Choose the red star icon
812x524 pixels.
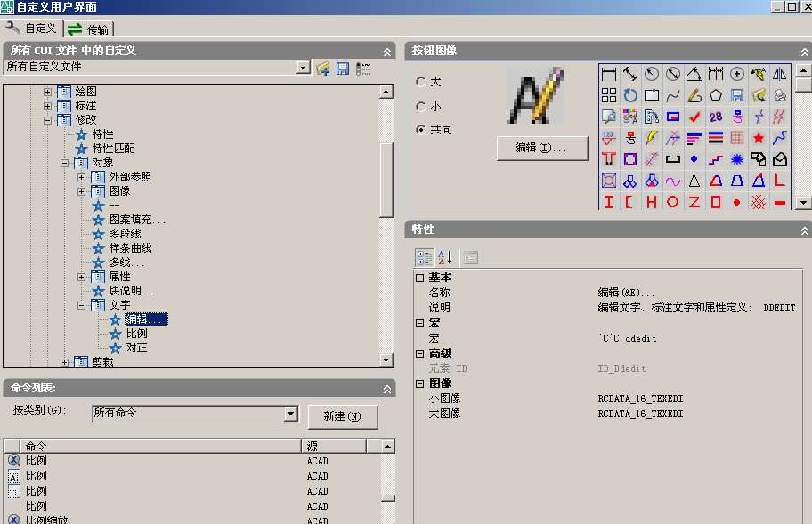[x=759, y=138]
